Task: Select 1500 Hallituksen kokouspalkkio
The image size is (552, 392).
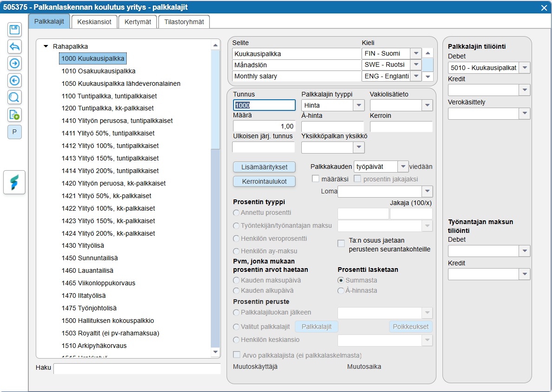Action: (108, 321)
